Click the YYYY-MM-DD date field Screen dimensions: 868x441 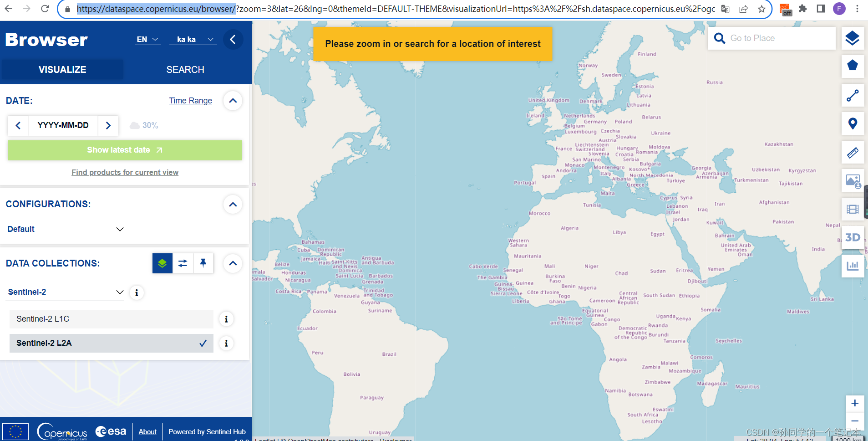click(x=63, y=125)
